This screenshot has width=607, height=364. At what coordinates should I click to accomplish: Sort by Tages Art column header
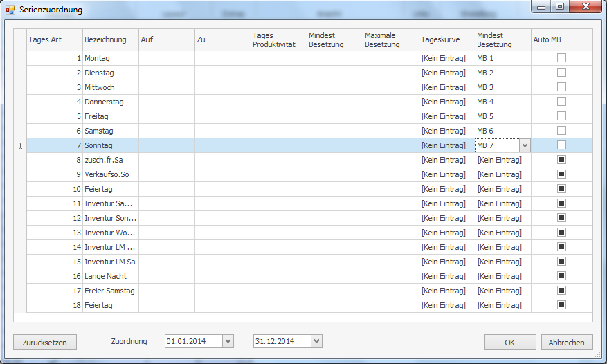pyautogui.click(x=54, y=39)
